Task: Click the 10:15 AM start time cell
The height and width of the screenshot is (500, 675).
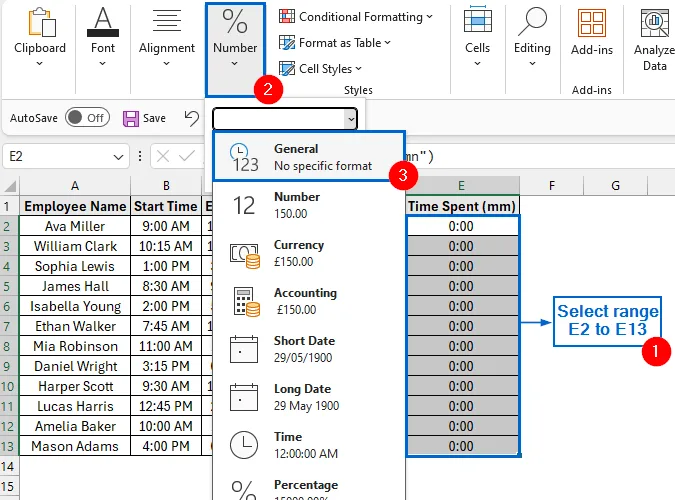Action: coord(166,246)
